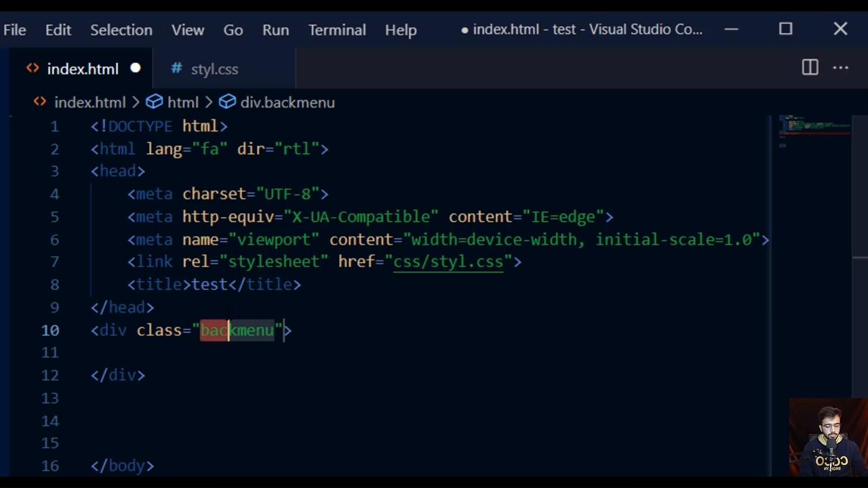Expand the div.backmenu breadcrumb dropdown
The width and height of the screenshot is (868, 488).
288,102
